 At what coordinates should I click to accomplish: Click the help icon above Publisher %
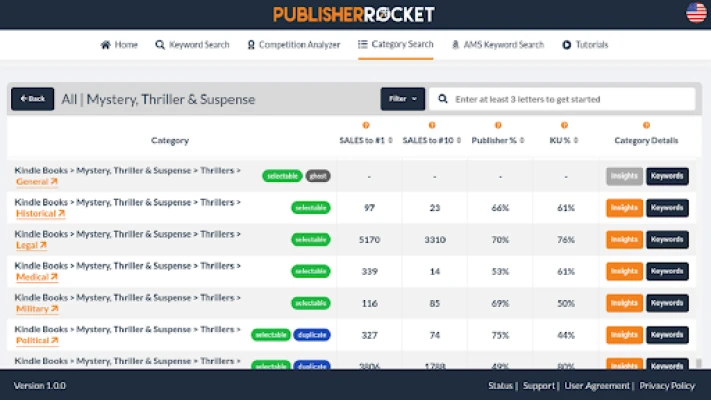(499, 125)
